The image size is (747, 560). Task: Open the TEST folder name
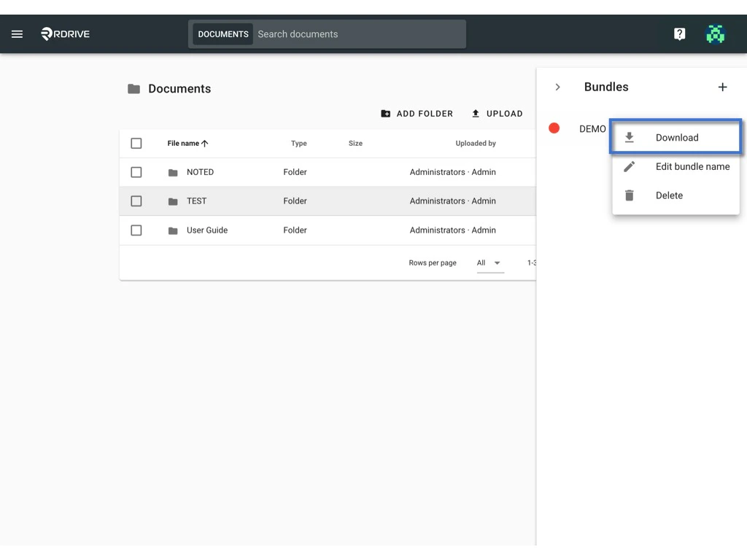coord(196,201)
